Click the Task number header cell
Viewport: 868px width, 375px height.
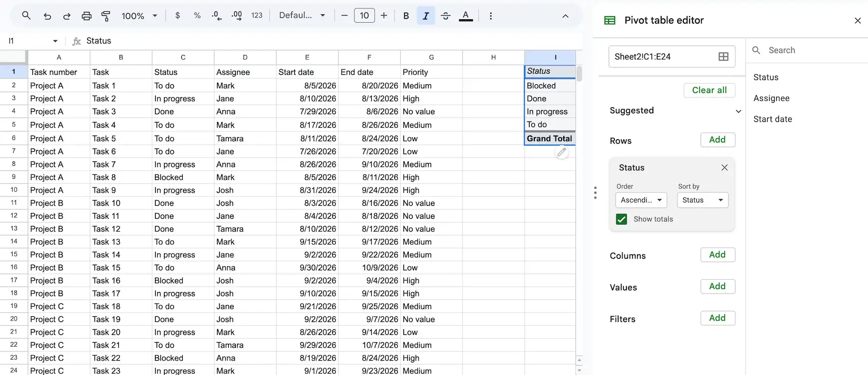[x=59, y=72]
